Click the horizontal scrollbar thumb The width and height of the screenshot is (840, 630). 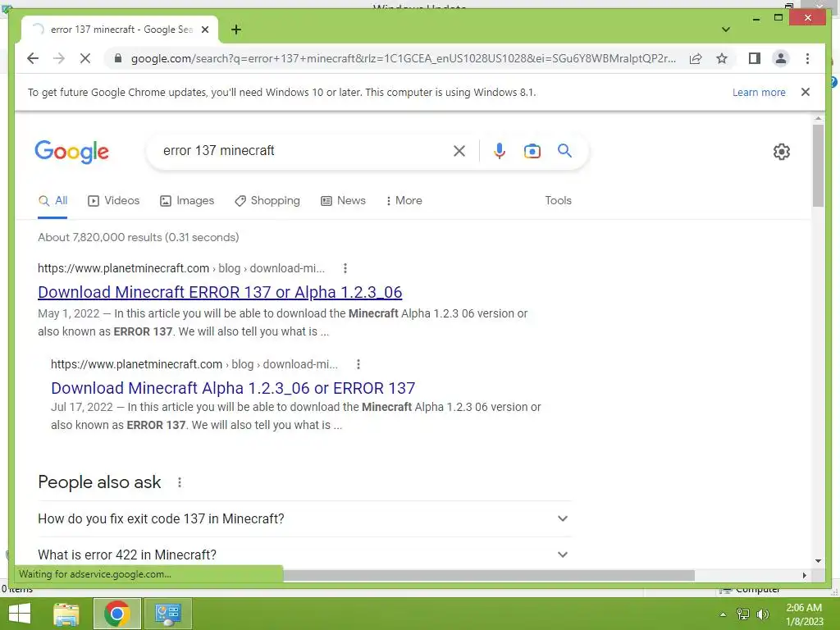pos(489,575)
